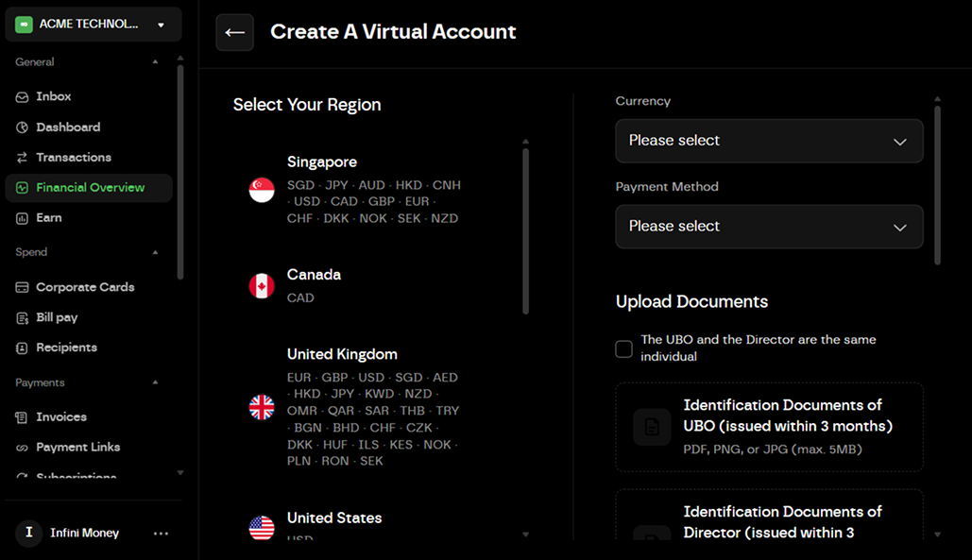The image size is (972, 560).
Task: Open the Inbox from the sidebar
Action: coord(23,96)
